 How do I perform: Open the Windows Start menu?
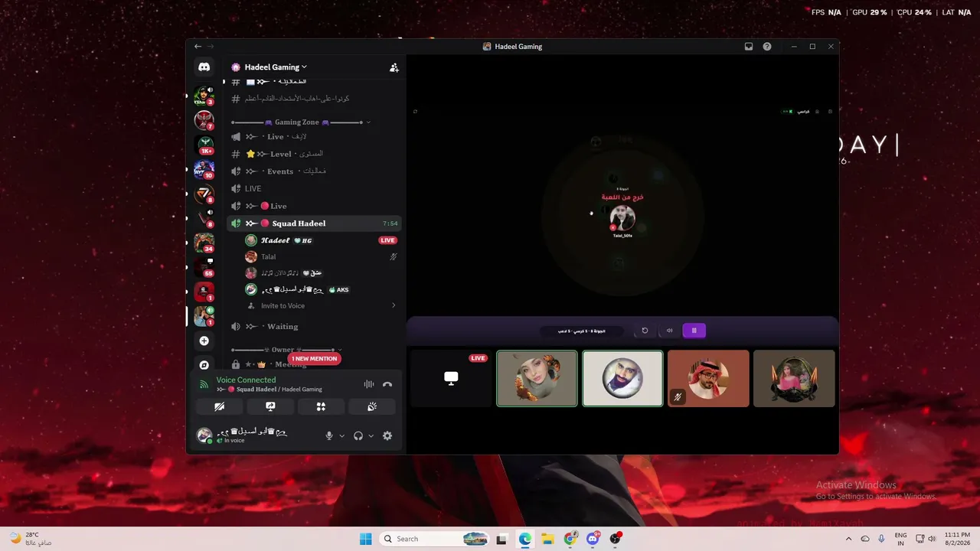pos(366,539)
